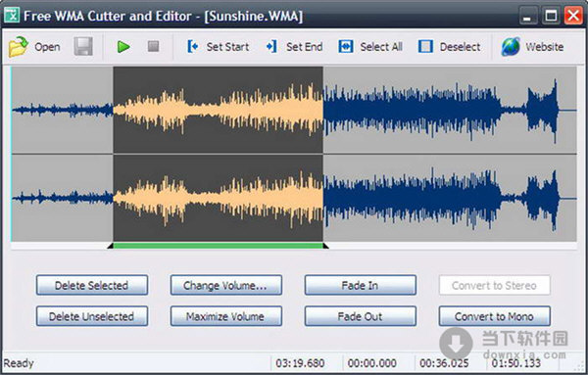Click the blue waveform after selection, bottom channel
Image resolution: width=588 pixels, height=375 pixels.
441,199
